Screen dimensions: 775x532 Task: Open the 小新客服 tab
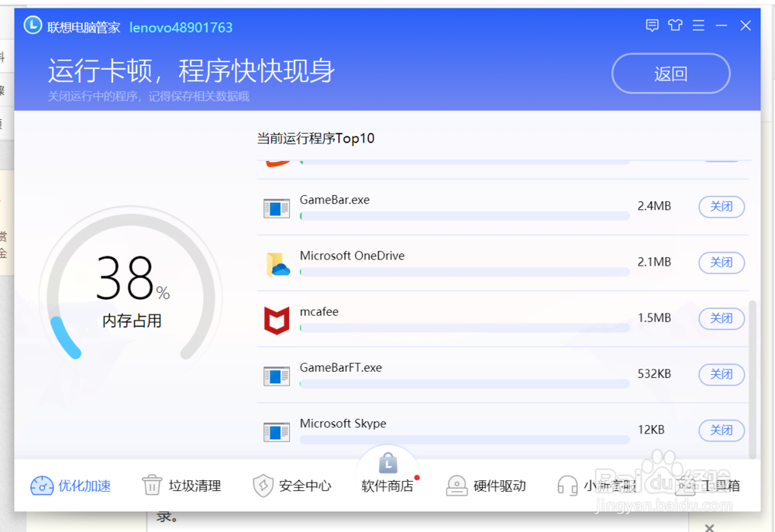tap(597, 486)
